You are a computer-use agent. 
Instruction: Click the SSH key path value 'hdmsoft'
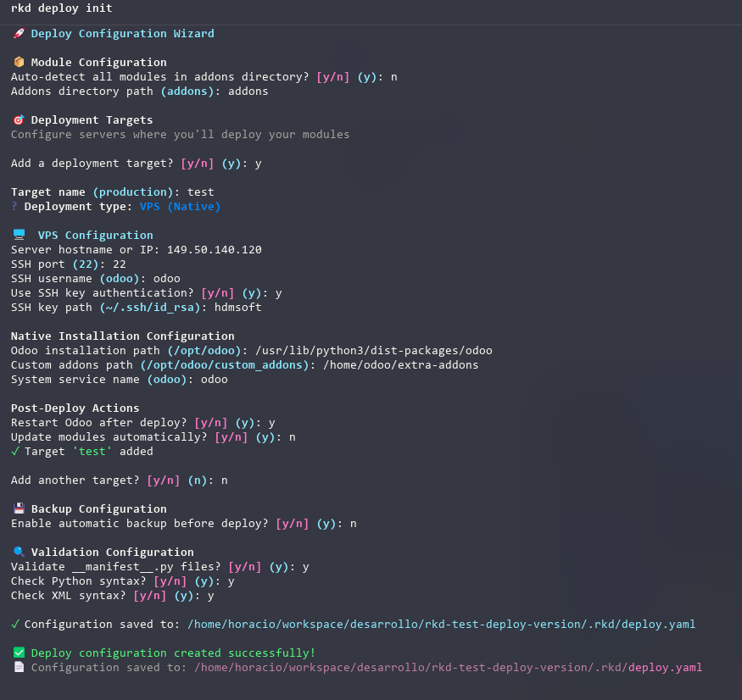coord(237,308)
